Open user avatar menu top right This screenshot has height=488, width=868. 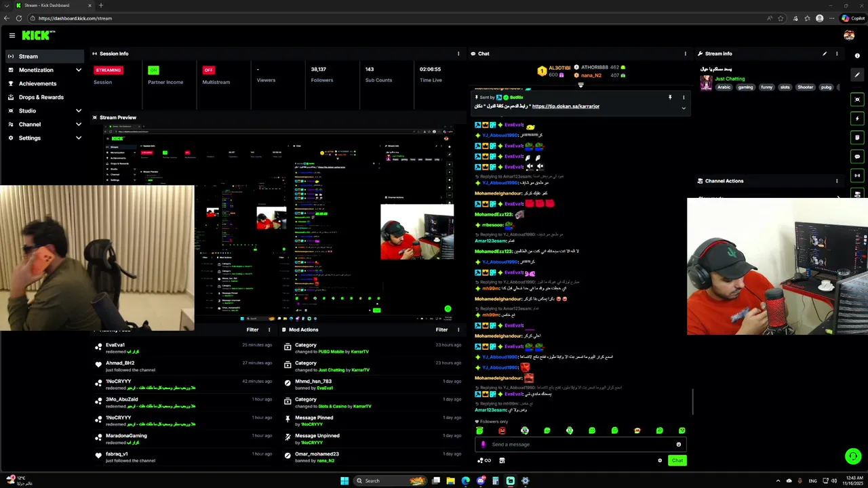point(849,35)
